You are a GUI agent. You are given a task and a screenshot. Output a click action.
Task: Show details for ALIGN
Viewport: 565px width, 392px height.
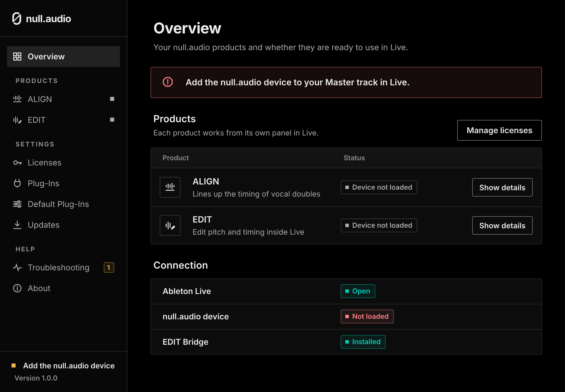coord(502,187)
